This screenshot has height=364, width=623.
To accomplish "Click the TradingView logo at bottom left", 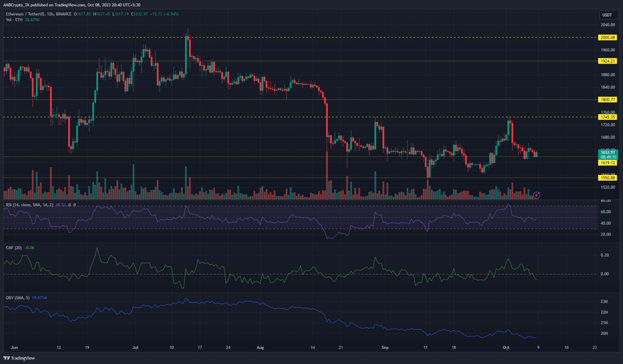I will coord(19,358).
